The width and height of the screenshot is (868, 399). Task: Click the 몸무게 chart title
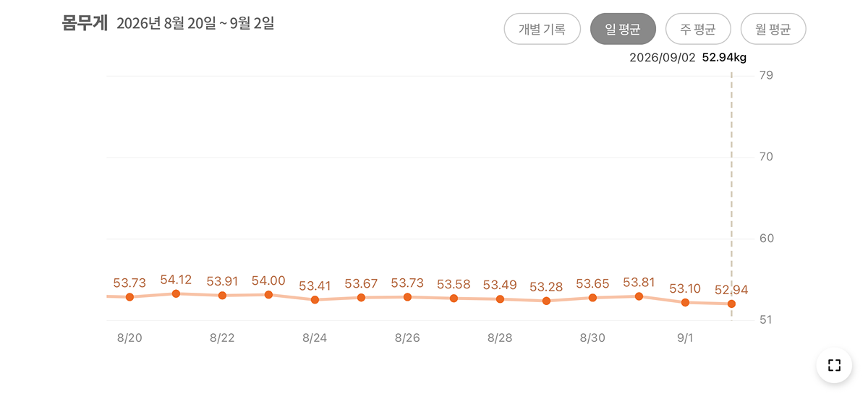click(x=85, y=23)
